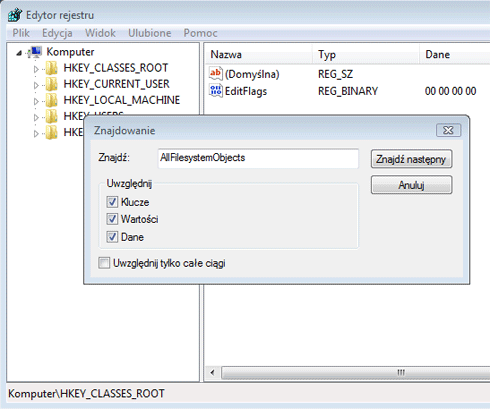Open the Edycja menu
This screenshot has height=409, width=490.
[x=57, y=33]
